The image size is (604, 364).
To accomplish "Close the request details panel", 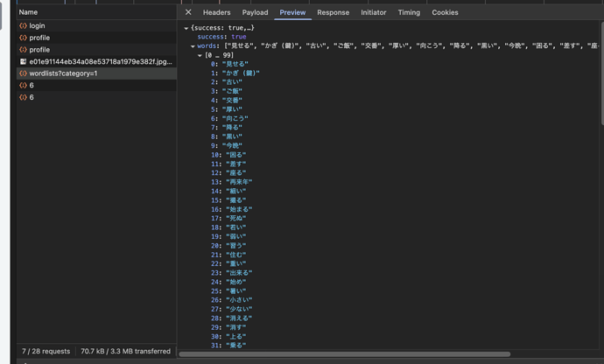I will 188,12.
